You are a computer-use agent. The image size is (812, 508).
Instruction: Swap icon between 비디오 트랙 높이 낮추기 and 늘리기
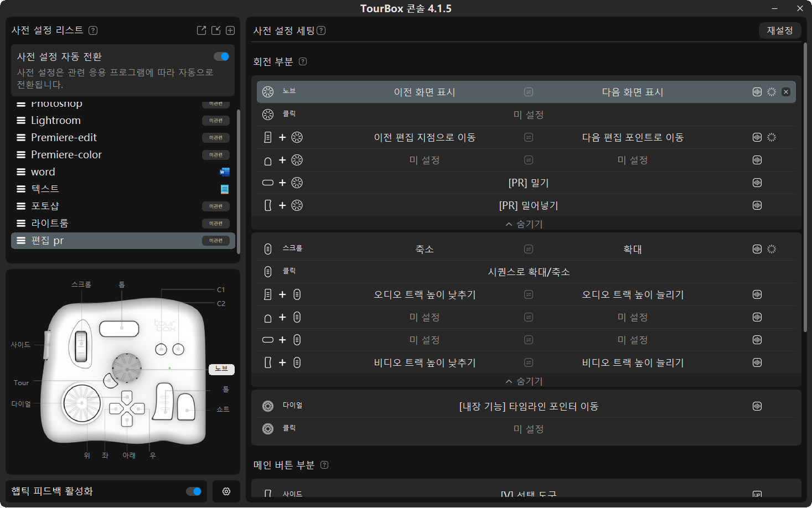[529, 362]
